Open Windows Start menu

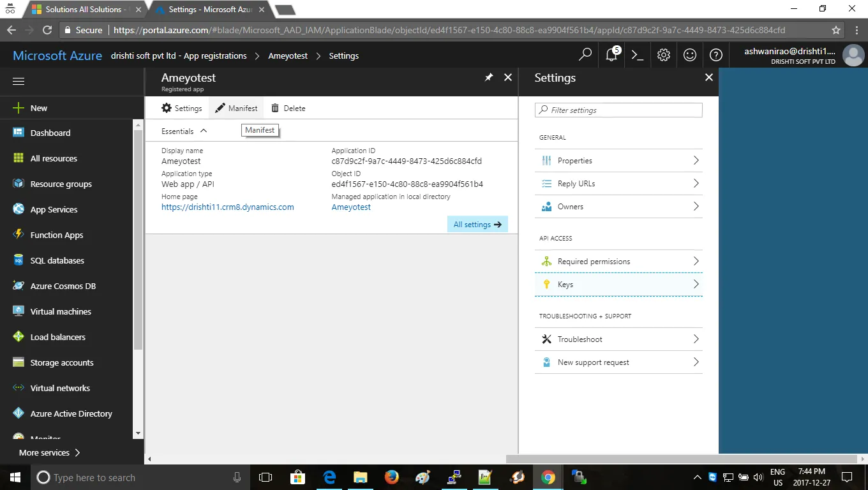[x=15, y=477]
